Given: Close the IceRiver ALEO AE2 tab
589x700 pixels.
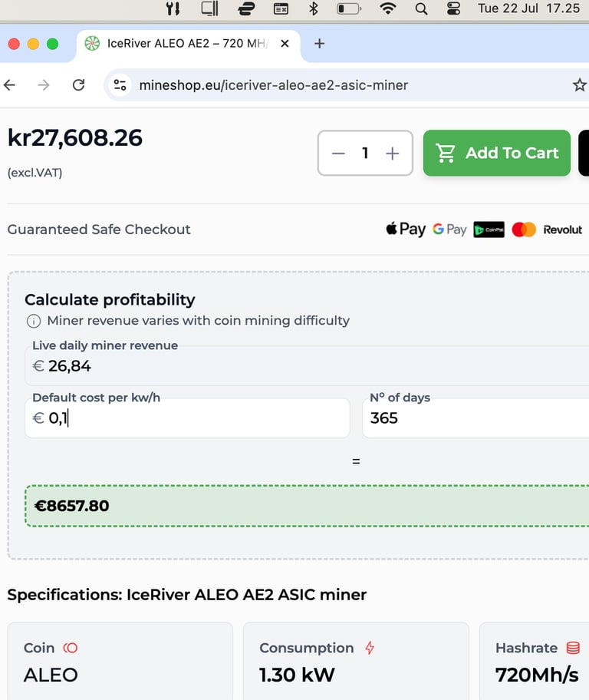Looking at the screenshot, I should (285, 43).
